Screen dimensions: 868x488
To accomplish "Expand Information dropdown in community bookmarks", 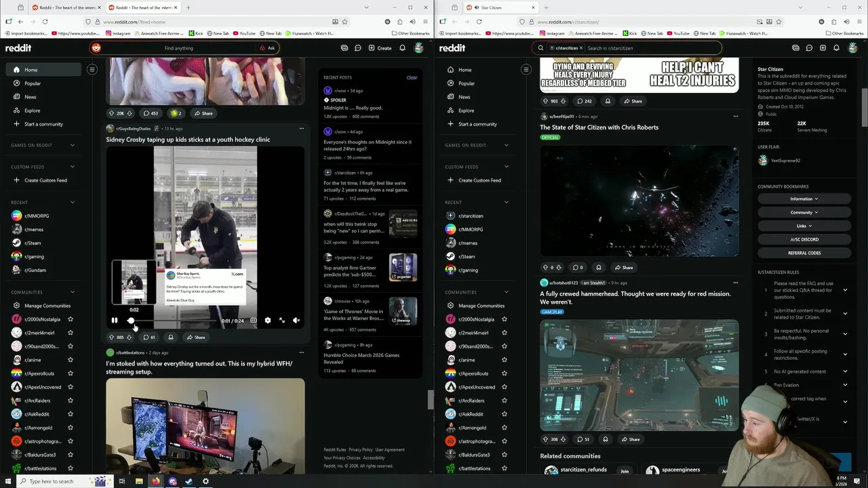I will coord(804,199).
